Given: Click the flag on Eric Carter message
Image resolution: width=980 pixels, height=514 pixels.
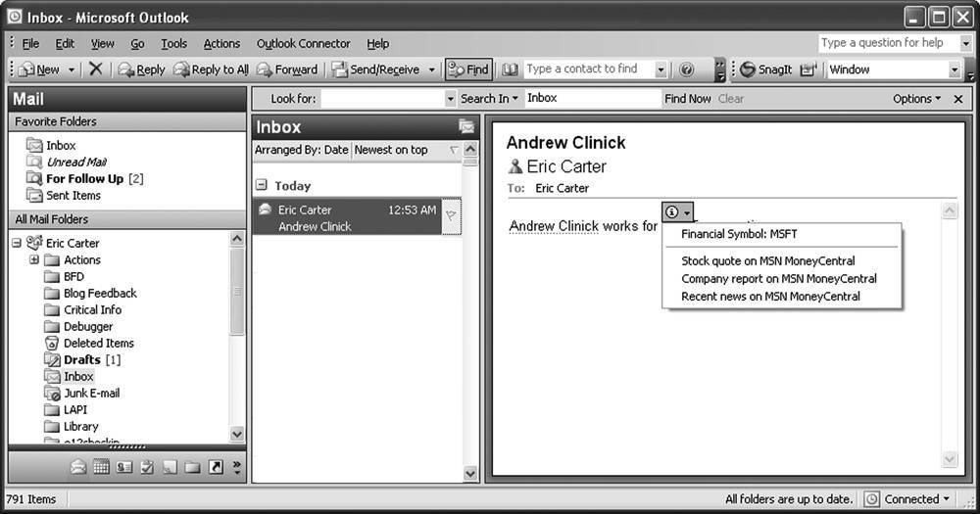Looking at the screenshot, I should pyautogui.click(x=451, y=215).
